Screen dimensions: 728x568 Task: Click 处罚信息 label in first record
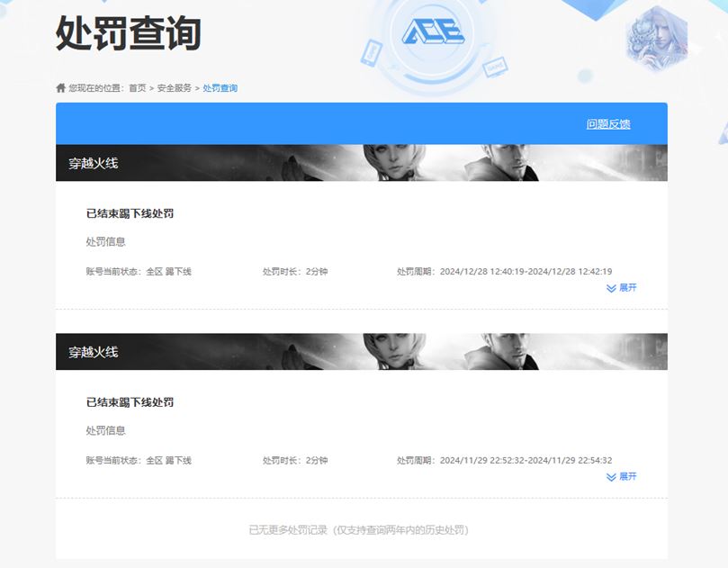pos(106,241)
